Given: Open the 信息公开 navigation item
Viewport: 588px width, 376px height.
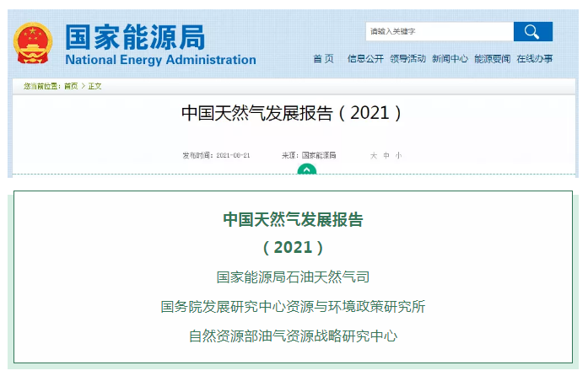Looking at the screenshot, I should point(365,59).
